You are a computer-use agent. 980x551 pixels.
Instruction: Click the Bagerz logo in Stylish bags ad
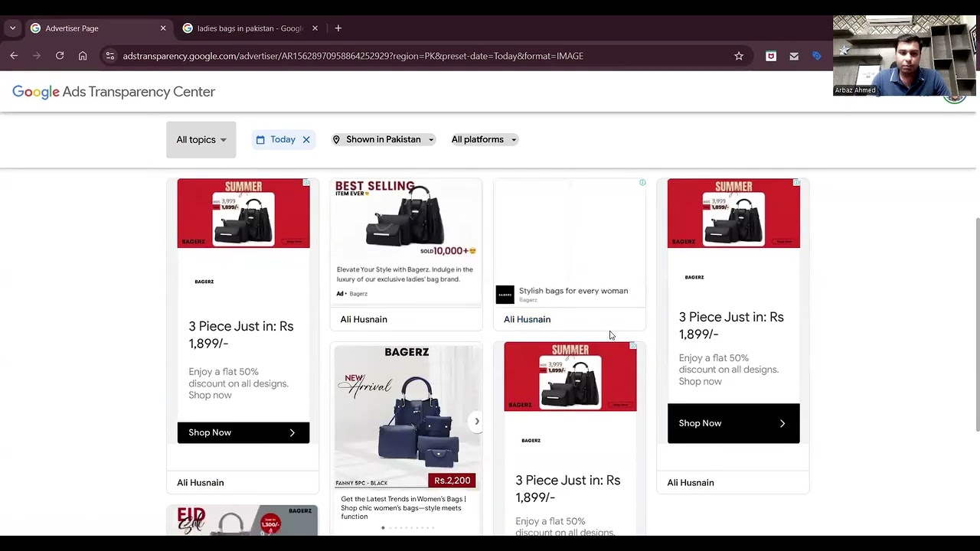coord(505,295)
